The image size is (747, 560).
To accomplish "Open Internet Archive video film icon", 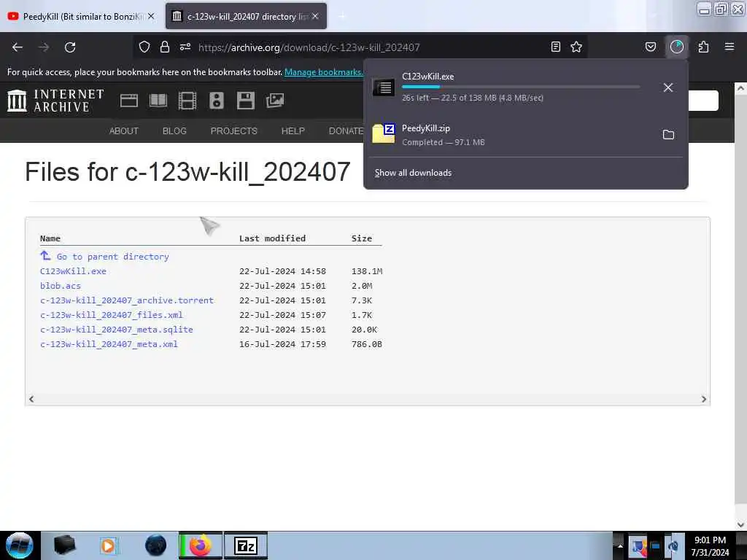I will [187, 101].
